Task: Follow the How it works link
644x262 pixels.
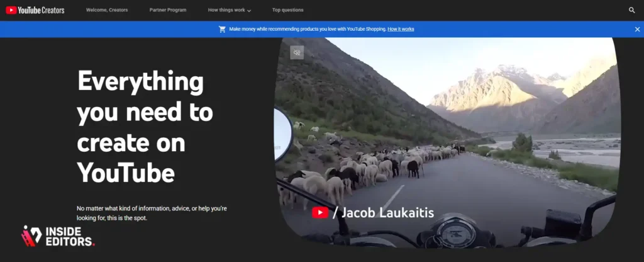Action: (x=401, y=29)
